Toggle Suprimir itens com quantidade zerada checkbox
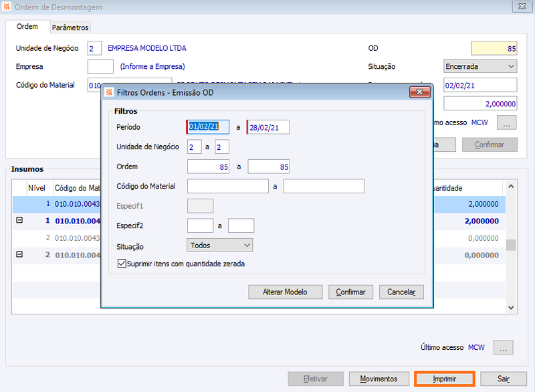This screenshot has height=392, width=535. click(x=122, y=264)
